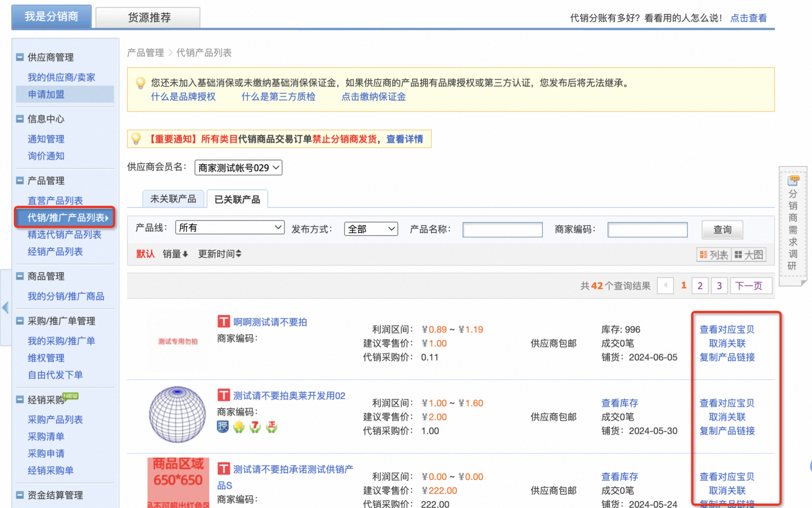Viewport: 812px width, 508px height.
Task: Sort by 默认 order
Action: point(145,254)
